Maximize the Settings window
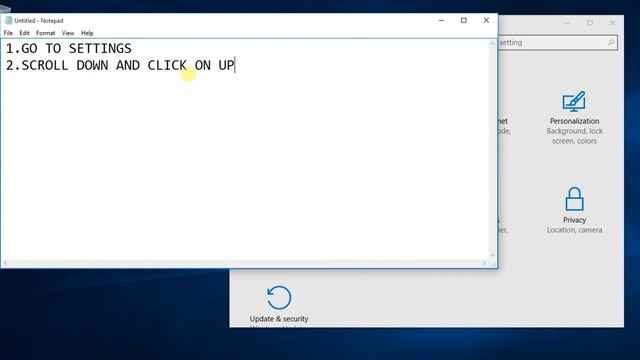 pyautogui.click(x=590, y=23)
